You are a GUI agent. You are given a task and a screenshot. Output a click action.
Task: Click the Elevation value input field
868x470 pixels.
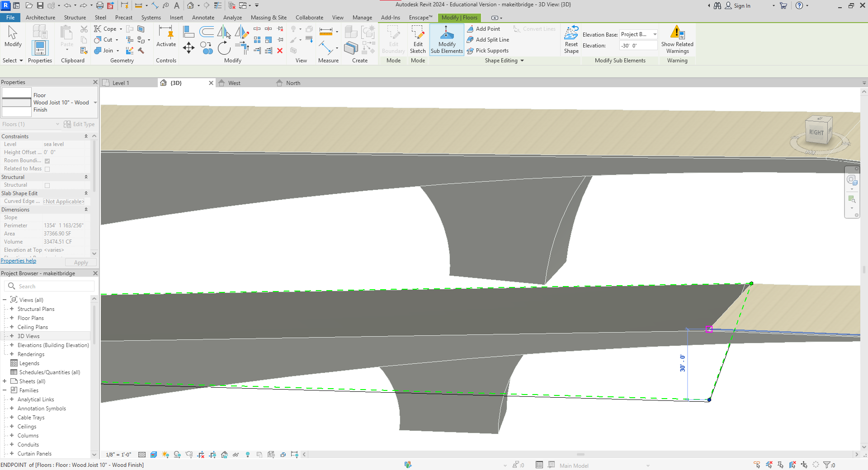[638, 46]
